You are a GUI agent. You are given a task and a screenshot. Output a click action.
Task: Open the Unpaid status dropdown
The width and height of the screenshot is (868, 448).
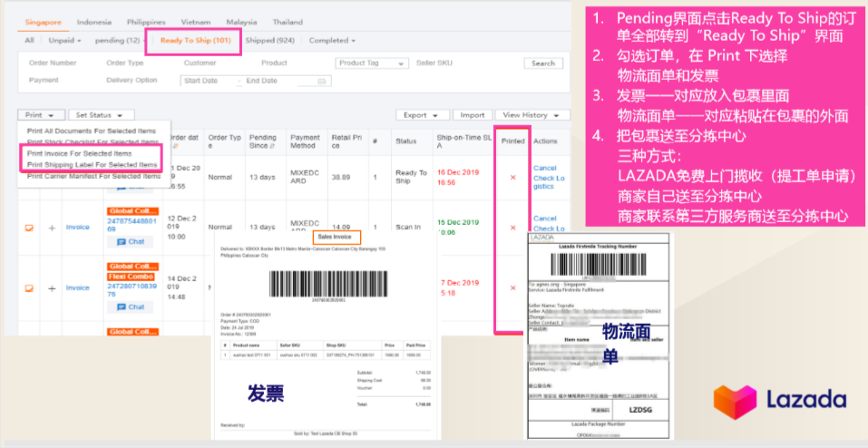pos(64,41)
